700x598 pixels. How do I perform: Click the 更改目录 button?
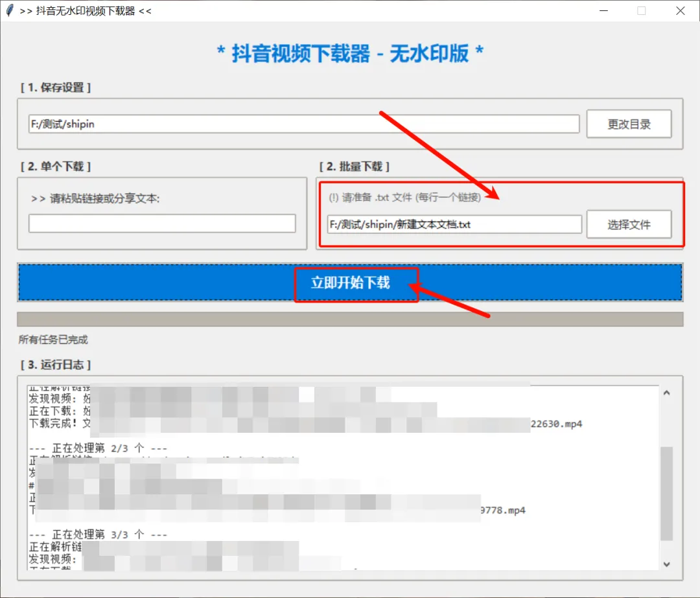pos(629,124)
